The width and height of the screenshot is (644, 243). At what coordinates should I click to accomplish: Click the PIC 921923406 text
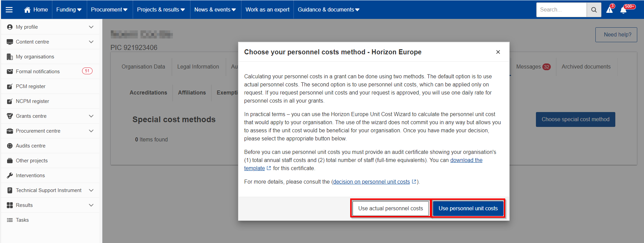(134, 48)
